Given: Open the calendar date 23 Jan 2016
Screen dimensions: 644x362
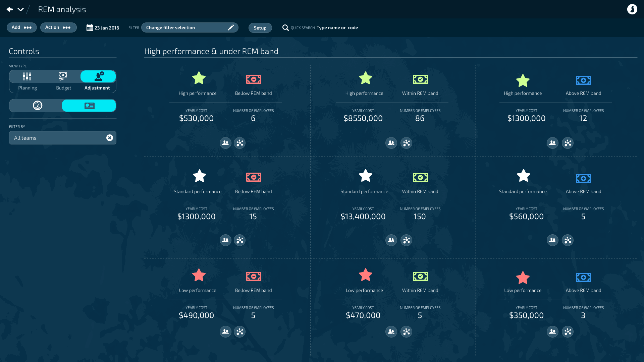Looking at the screenshot, I should (x=103, y=28).
